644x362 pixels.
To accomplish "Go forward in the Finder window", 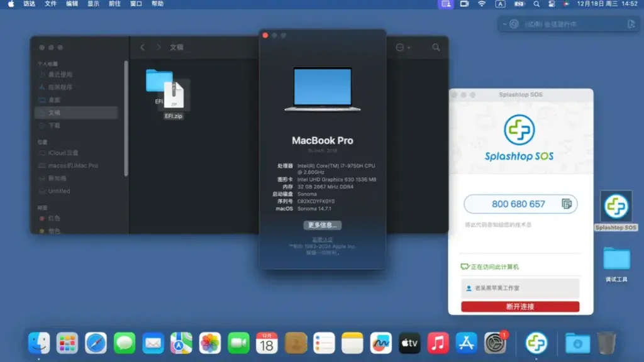I will [158, 48].
